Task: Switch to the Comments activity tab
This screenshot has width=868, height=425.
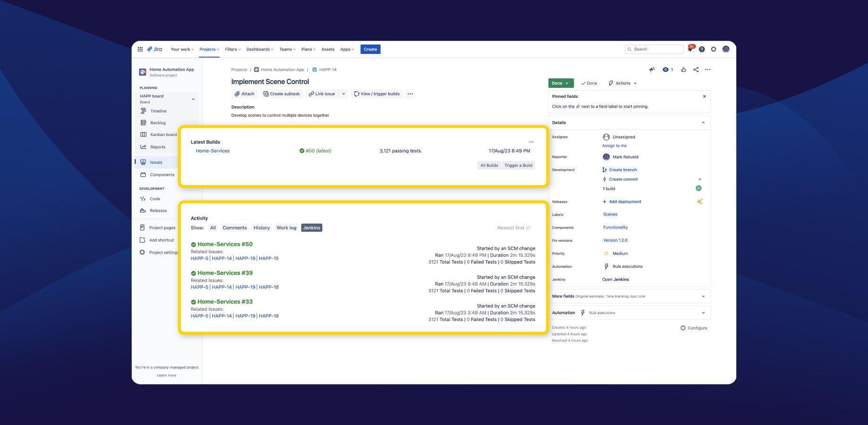Action: tap(234, 228)
